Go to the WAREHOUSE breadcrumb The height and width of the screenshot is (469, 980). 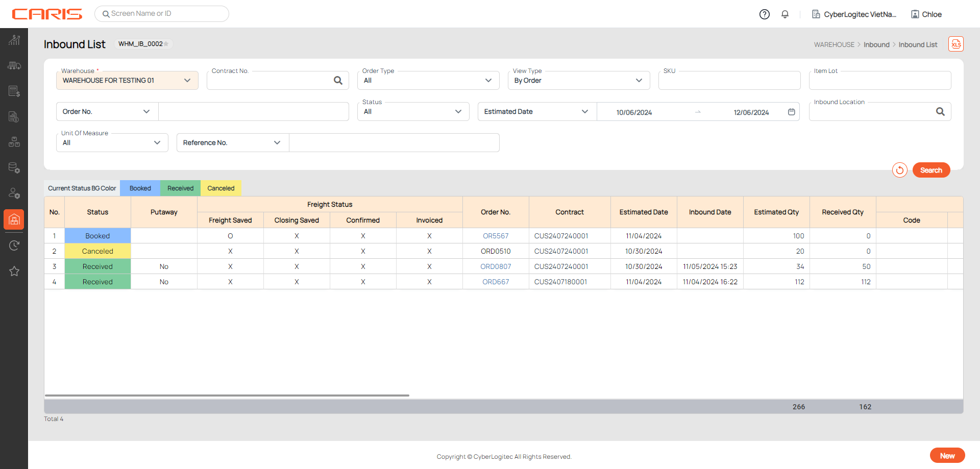click(x=834, y=45)
